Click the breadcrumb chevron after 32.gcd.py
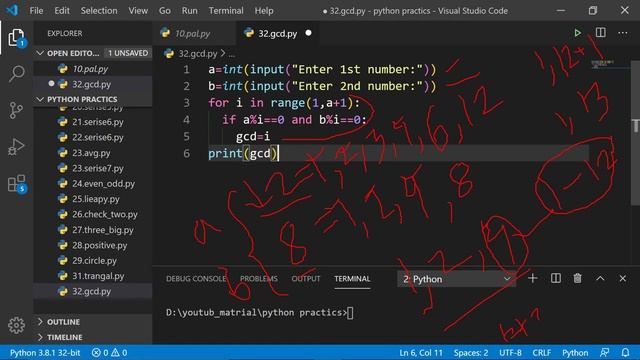 pos(223,53)
